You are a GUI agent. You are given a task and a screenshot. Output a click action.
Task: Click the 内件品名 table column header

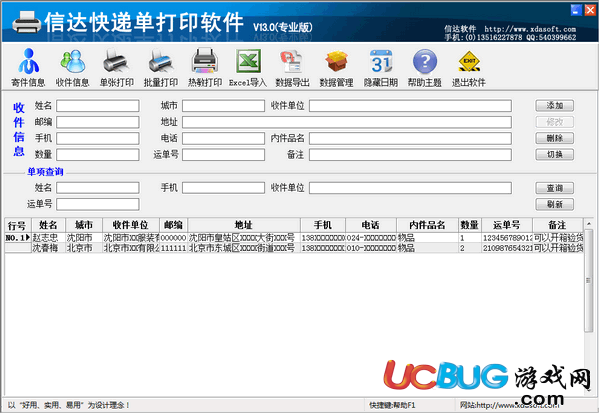(427, 225)
